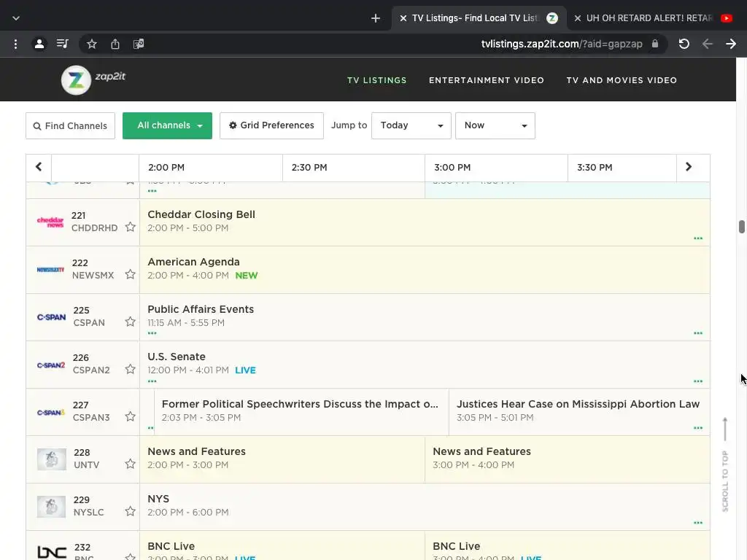The width and height of the screenshot is (747, 560).
Task: Open Justices Hear Case on Mississippi listing
Action: [x=579, y=412]
